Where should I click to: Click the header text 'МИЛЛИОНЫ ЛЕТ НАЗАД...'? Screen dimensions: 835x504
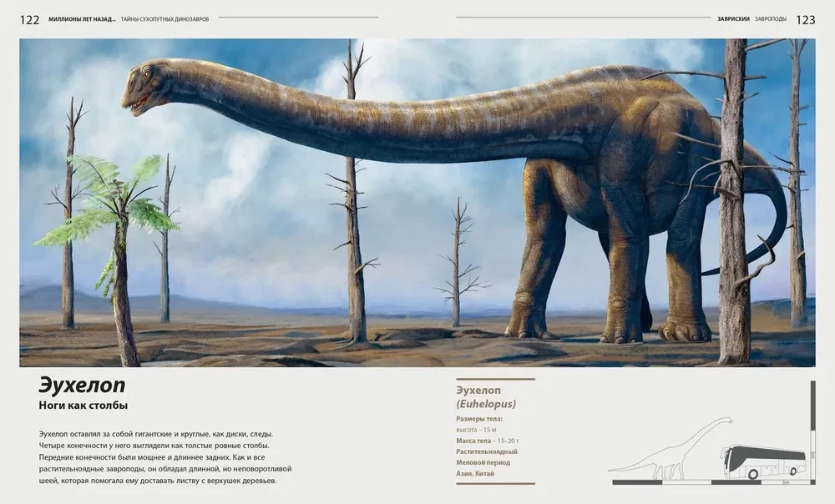[x=82, y=19]
